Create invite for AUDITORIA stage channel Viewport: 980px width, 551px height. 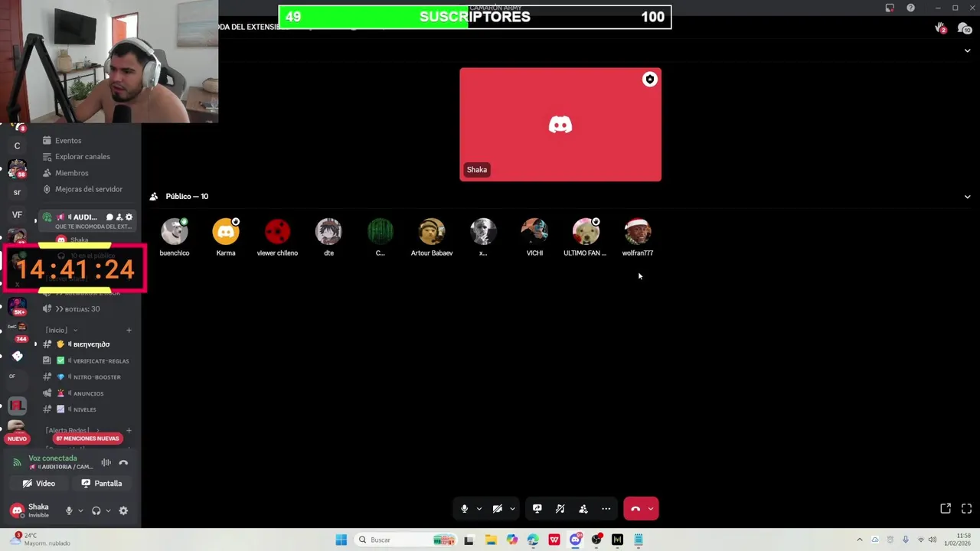point(119,217)
